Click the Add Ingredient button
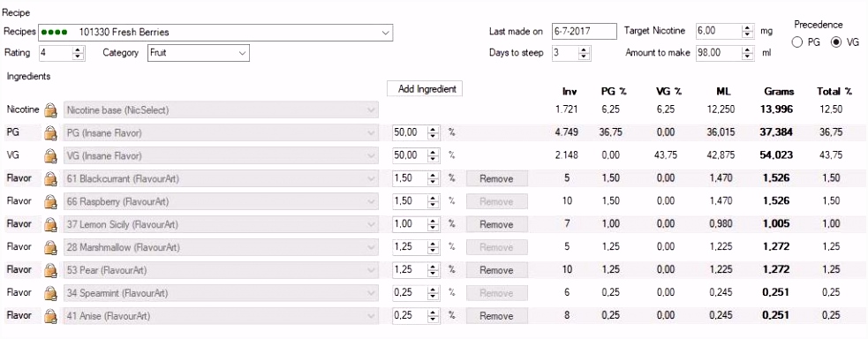Screen dimensions: 868x339 click(425, 88)
